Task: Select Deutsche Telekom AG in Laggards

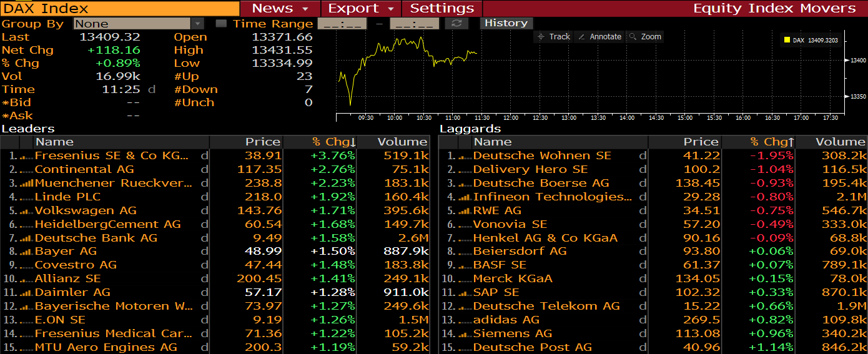Action: pos(546,307)
